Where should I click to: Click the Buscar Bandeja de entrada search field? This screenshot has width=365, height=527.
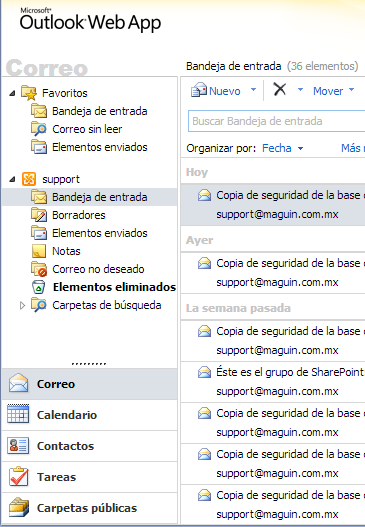tap(277, 121)
